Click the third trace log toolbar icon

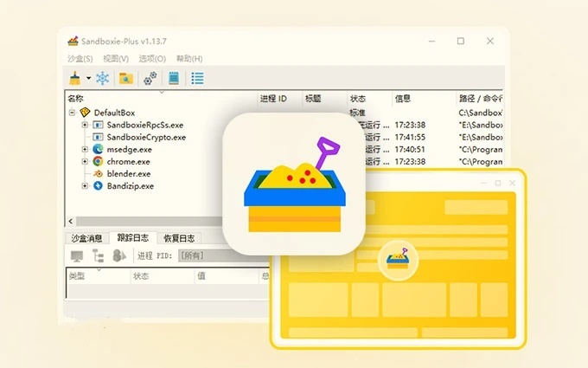119,255
